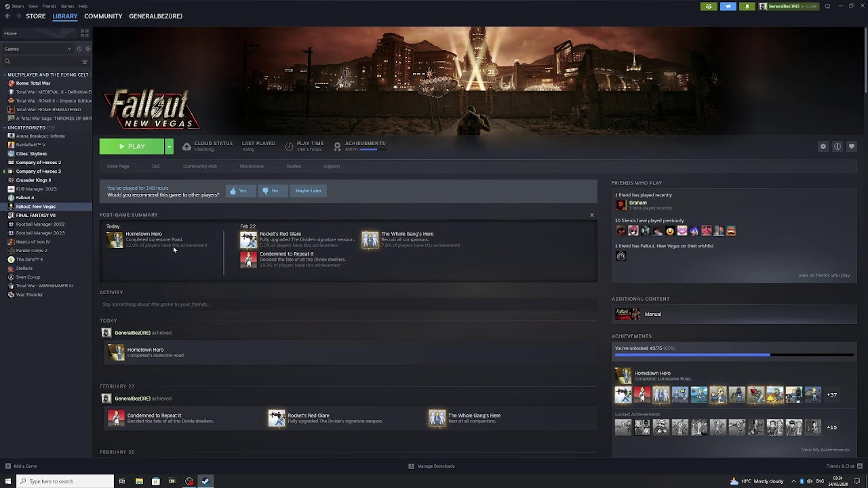The image size is (868, 488).
Task: Show ready to play games icon
Action: (87, 49)
